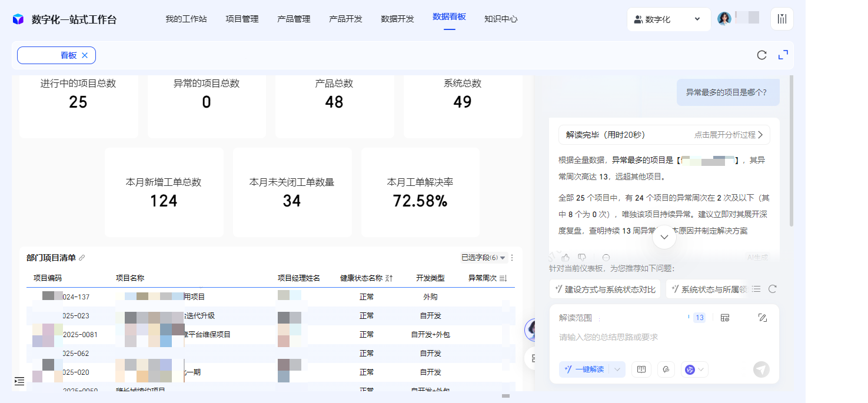The height and width of the screenshot is (403, 868).
Task: Switch to 产品开发
Action: [x=345, y=19]
